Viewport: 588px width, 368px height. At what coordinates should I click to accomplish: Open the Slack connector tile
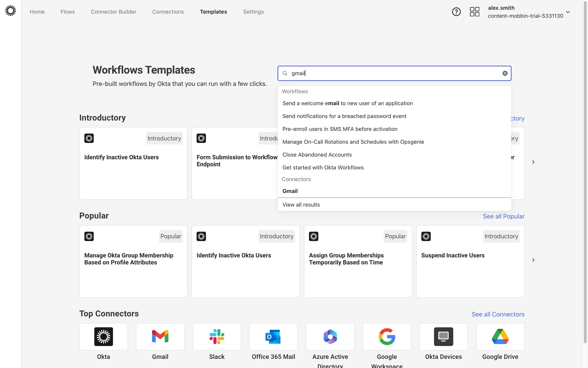[x=217, y=337]
